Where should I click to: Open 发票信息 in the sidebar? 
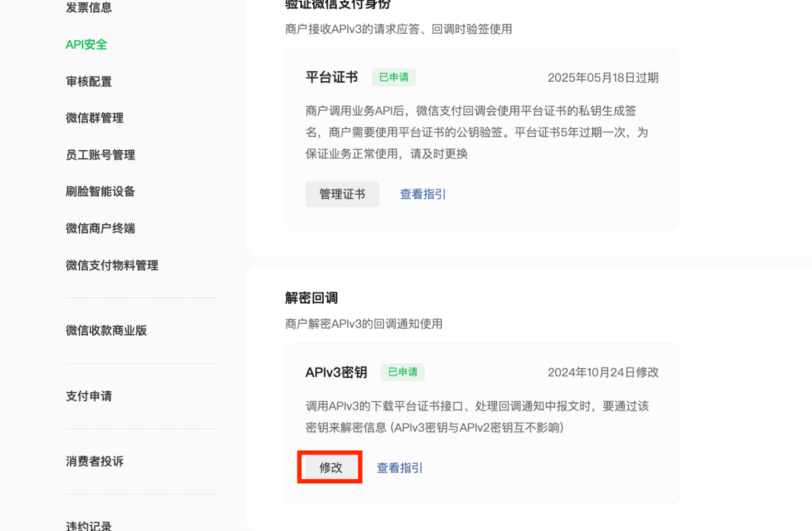89,8
